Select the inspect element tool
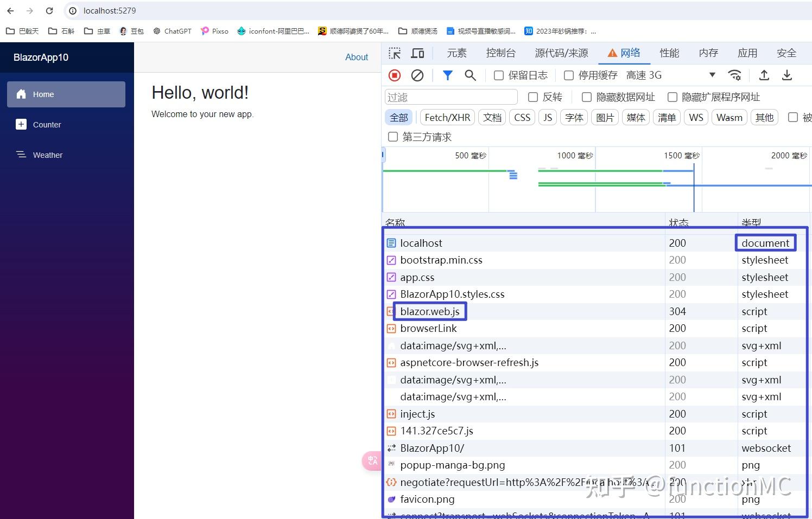Viewport: 812px width, 519px height. pos(395,53)
